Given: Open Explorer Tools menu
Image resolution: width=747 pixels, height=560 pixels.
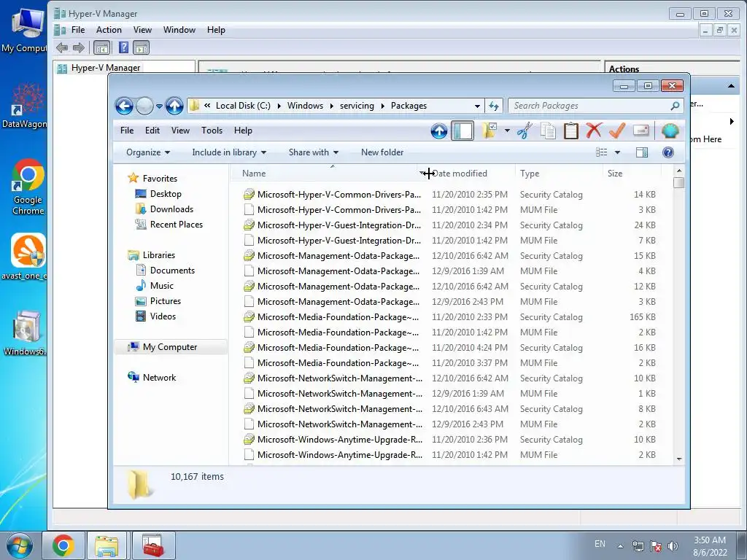Looking at the screenshot, I should 212,131.
